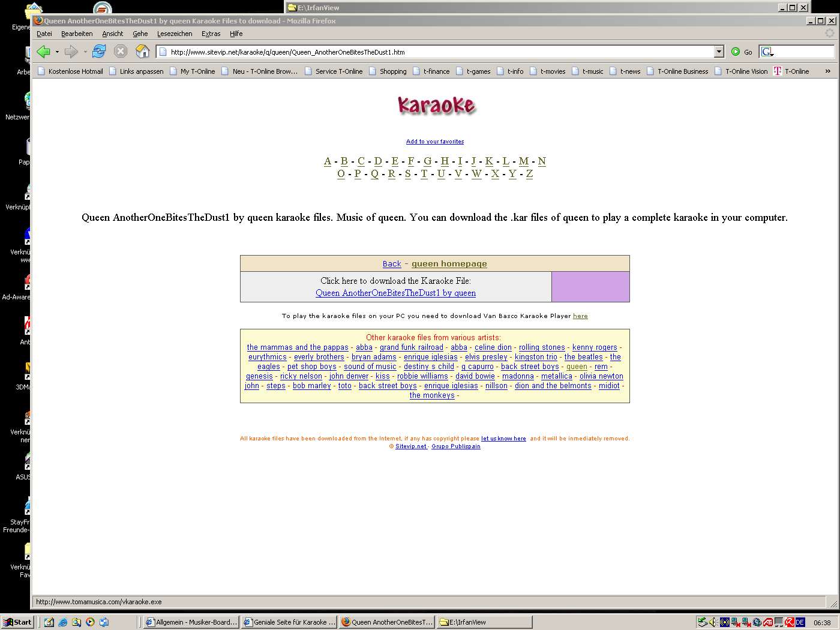This screenshot has height=630, width=840.
Task: Reload the page with refresh icon
Action: [x=99, y=52]
